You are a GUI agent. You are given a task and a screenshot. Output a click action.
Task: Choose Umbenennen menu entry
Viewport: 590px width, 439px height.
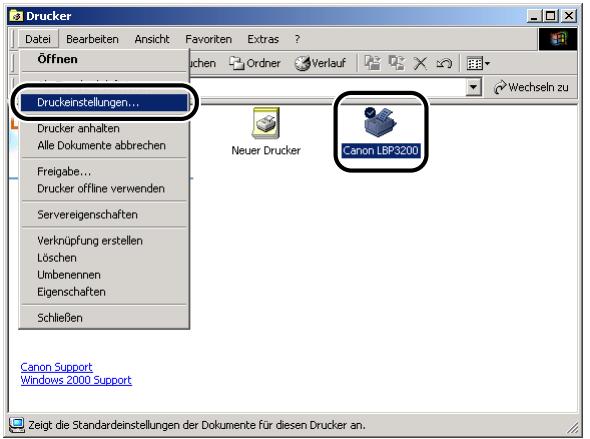(x=104, y=275)
